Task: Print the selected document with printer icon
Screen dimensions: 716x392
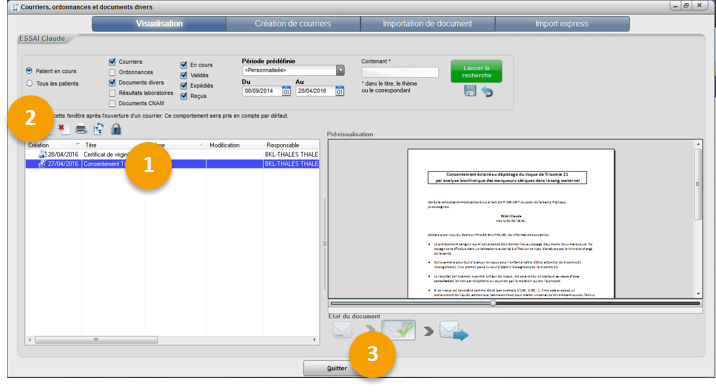Action: pyautogui.click(x=81, y=129)
